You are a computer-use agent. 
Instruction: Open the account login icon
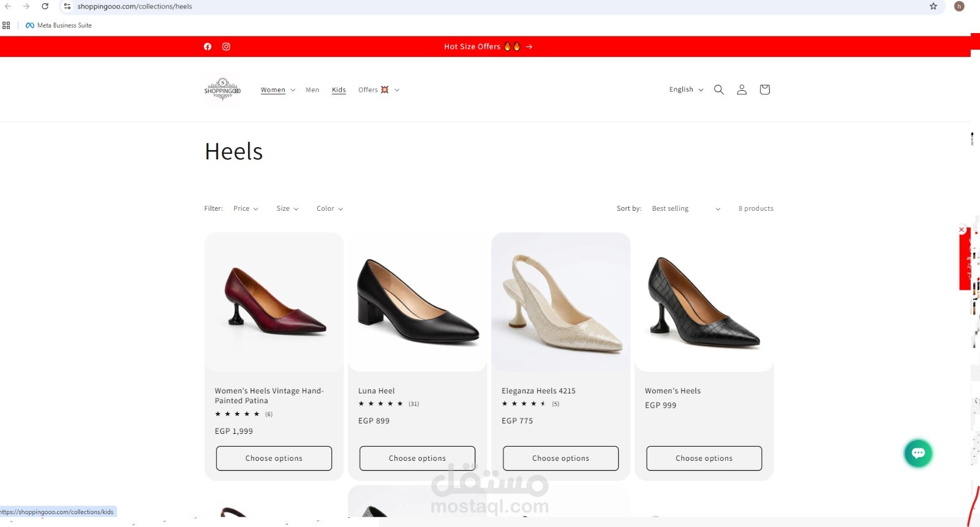pos(742,89)
